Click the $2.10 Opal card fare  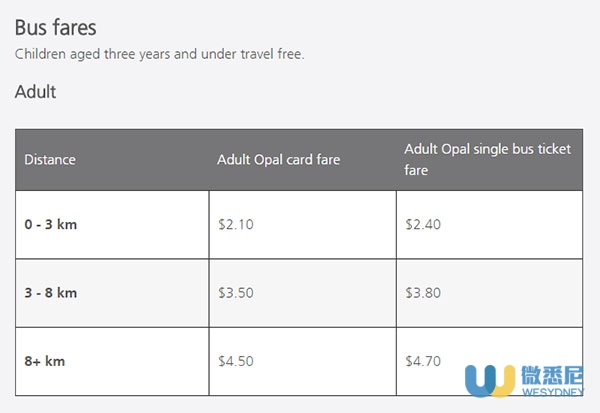coord(236,224)
